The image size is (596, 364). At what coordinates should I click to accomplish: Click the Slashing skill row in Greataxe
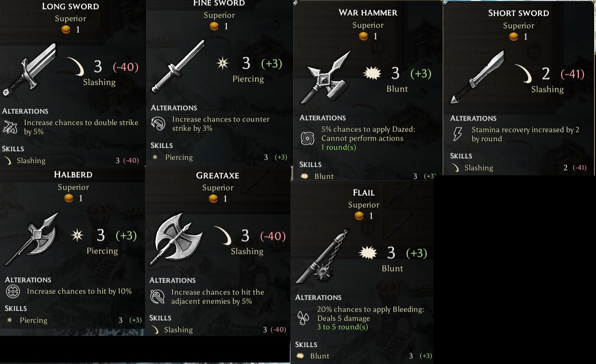(218, 330)
